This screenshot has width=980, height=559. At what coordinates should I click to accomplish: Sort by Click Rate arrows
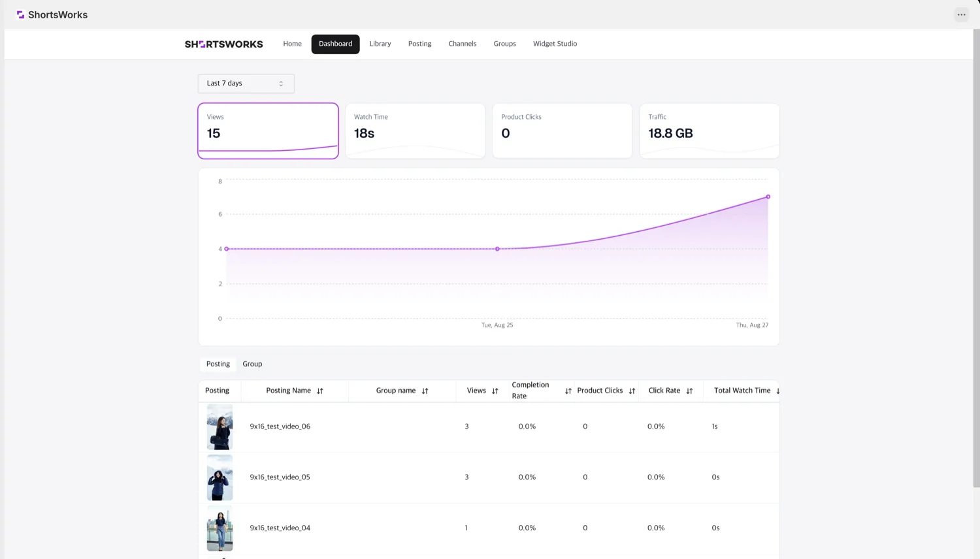pos(689,391)
